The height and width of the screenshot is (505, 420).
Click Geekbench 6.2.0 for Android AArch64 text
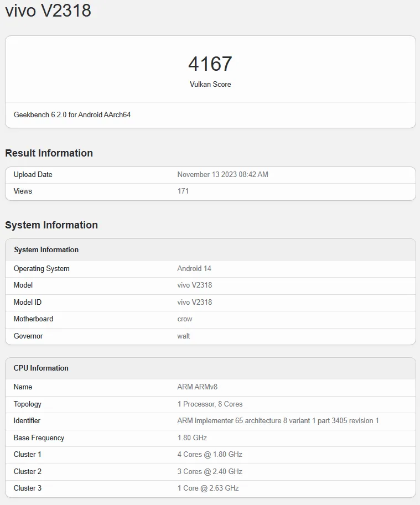coord(72,115)
